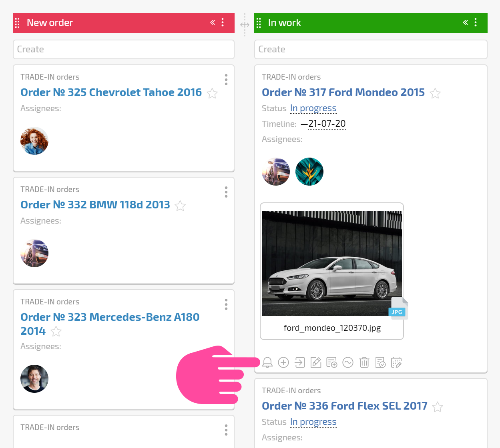
Task: Click TRADE-IN orders label on Order 323
Action: click(x=50, y=302)
